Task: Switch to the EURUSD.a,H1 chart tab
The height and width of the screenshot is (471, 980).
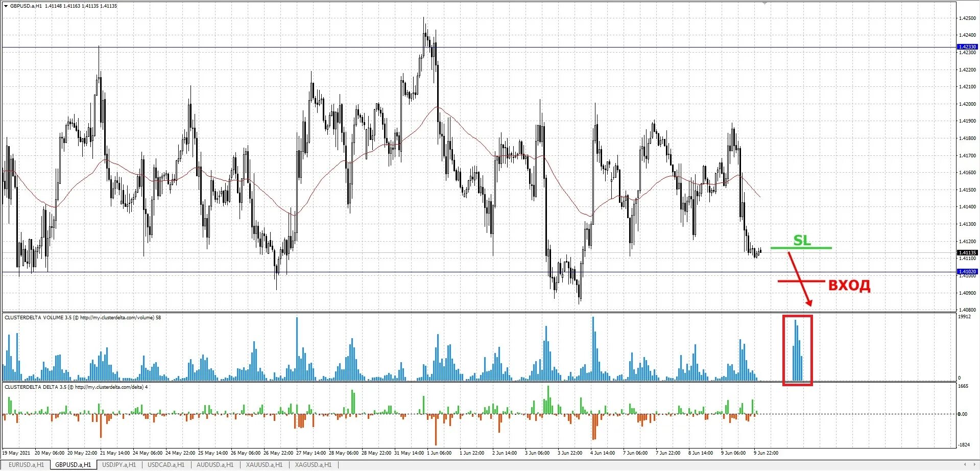Action: click(26, 465)
